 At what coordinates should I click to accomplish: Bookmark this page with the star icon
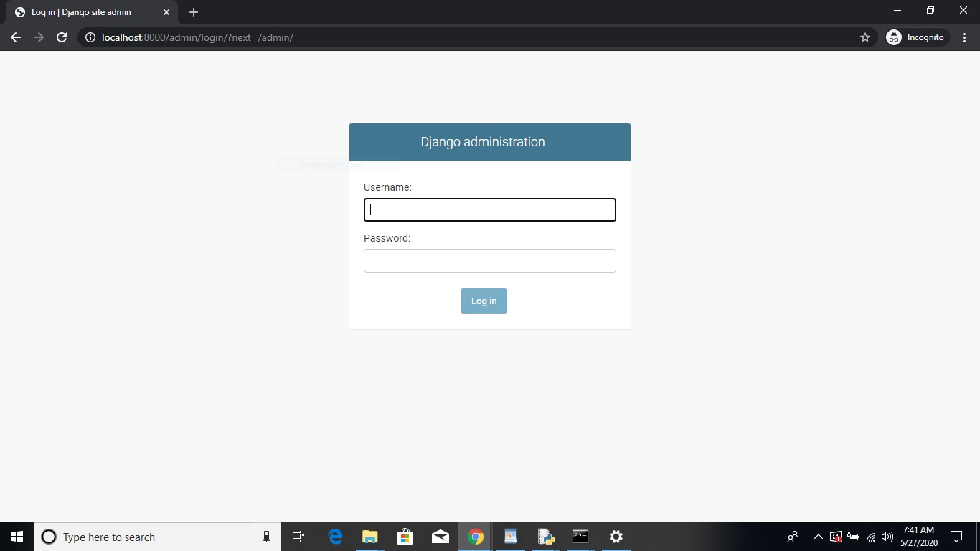865,37
